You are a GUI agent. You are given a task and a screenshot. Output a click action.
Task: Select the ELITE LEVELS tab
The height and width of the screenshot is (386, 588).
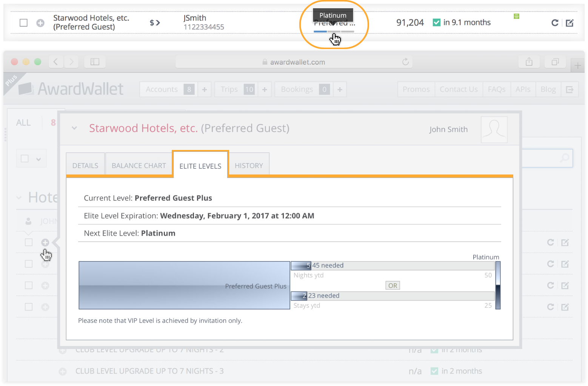coord(200,165)
